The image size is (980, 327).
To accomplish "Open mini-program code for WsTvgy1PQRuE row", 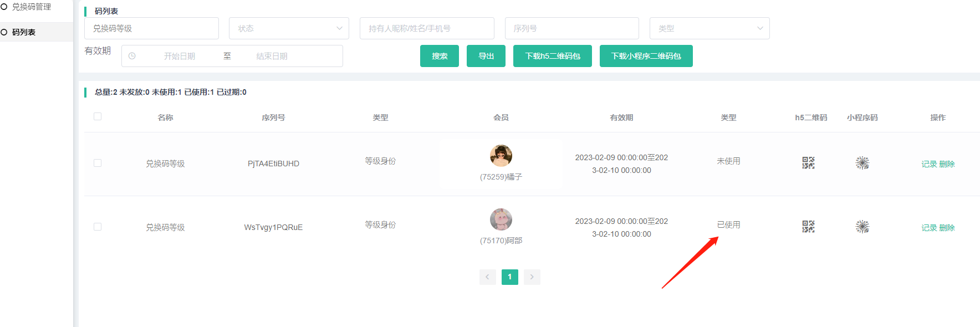I will tap(862, 227).
